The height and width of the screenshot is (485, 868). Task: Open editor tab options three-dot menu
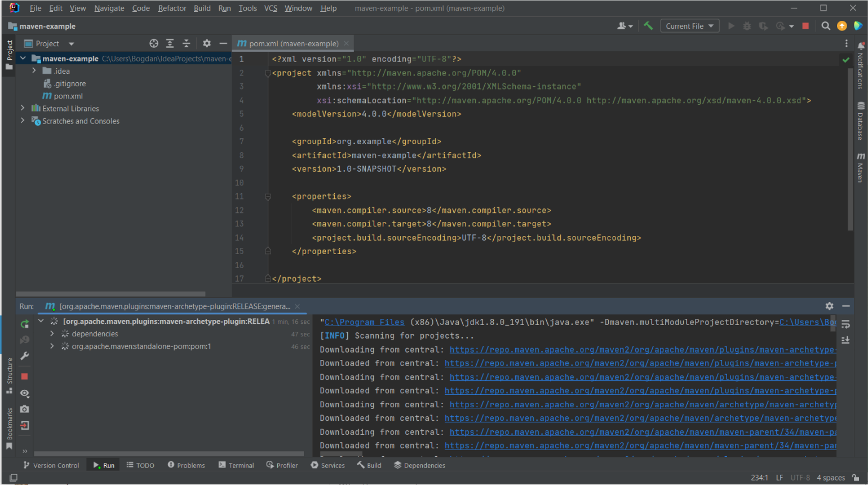pos(846,43)
